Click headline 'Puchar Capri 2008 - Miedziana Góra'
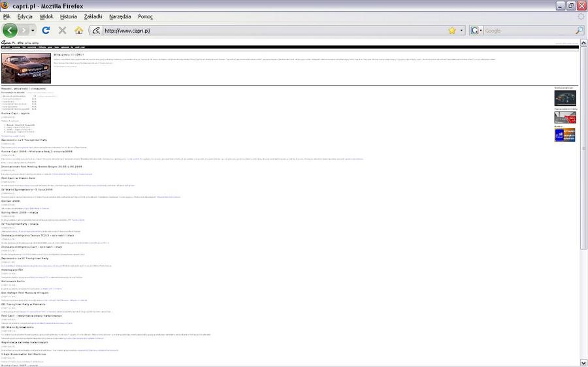Screen dimensions: 588x367 (x=37, y=151)
